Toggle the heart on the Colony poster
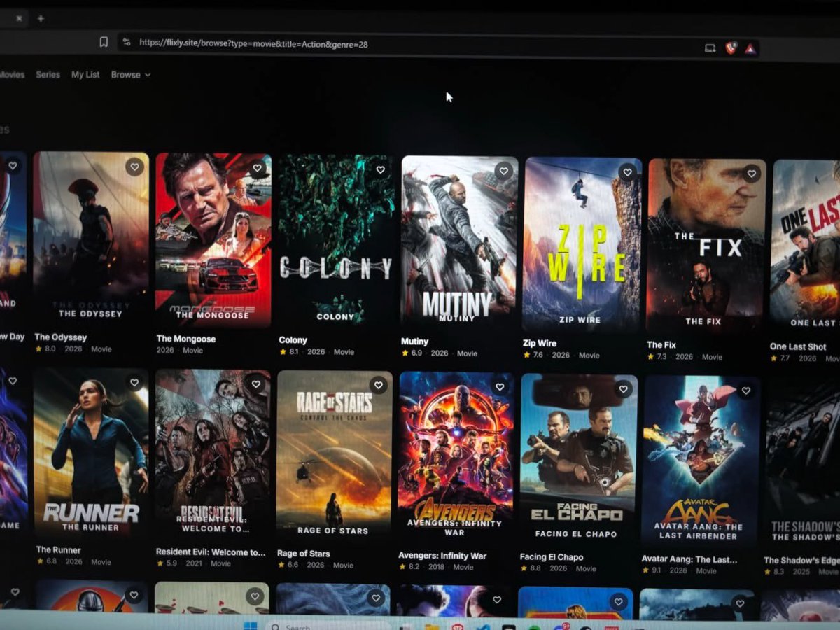 point(380,169)
